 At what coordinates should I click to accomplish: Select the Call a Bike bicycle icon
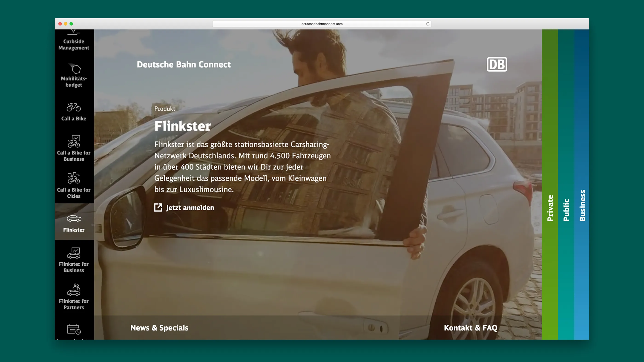click(74, 107)
